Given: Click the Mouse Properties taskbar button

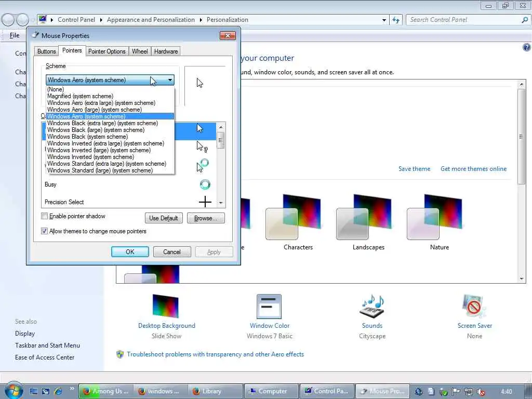Looking at the screenshot, I should click(x=382, y=391).
